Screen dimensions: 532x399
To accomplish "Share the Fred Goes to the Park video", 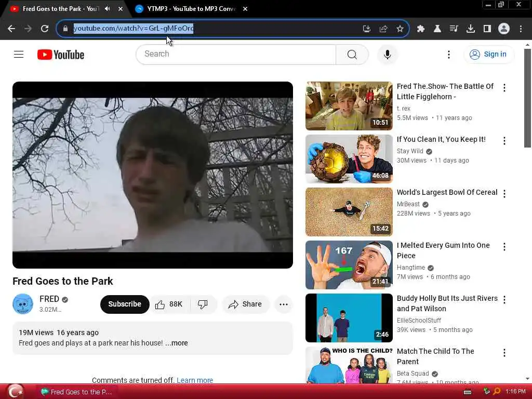I will pos(245,304).
